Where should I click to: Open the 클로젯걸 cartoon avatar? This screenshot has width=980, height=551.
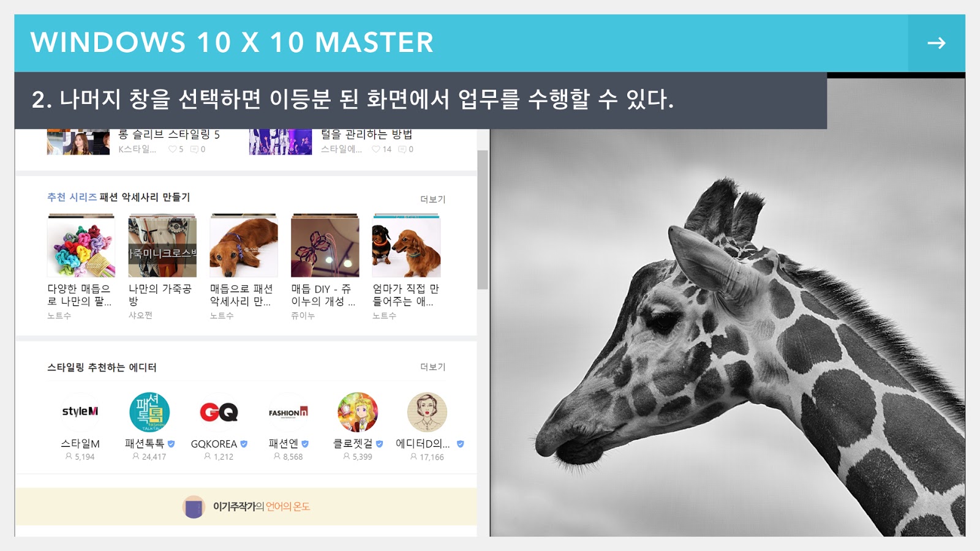[x=358, y=412]
